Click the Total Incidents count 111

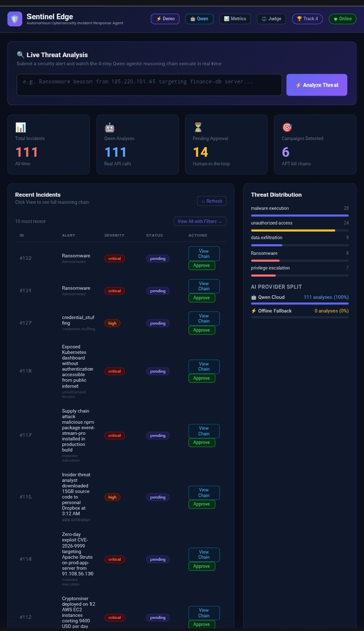tap(27, 152)
